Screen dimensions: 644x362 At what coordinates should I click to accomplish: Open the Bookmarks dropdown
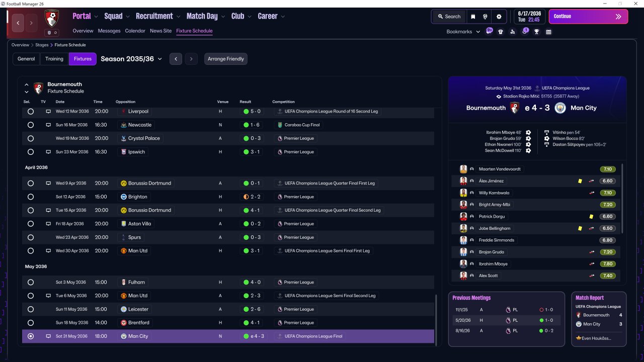click(463, 32)
